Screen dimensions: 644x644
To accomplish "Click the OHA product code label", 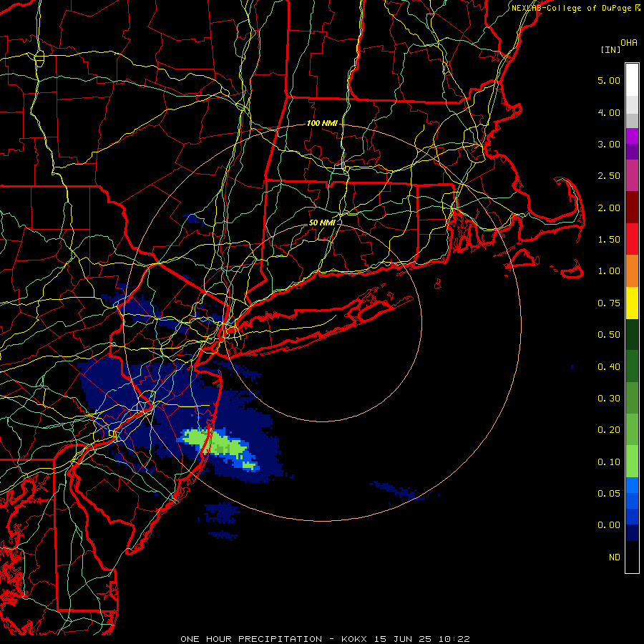I will (x=629, y=43).
